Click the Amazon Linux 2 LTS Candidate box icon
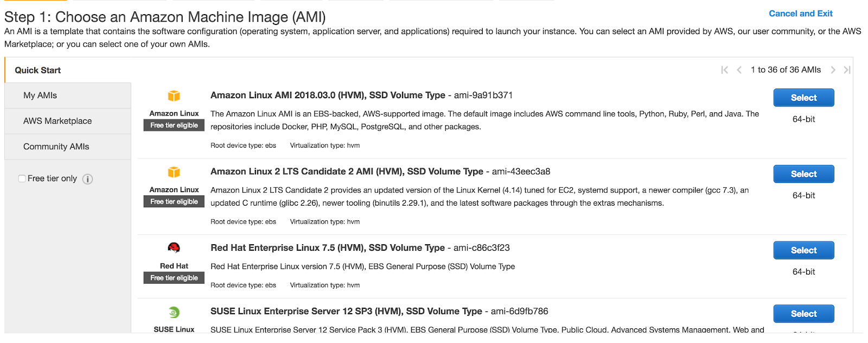868x343 pixels. click(174, 173)
